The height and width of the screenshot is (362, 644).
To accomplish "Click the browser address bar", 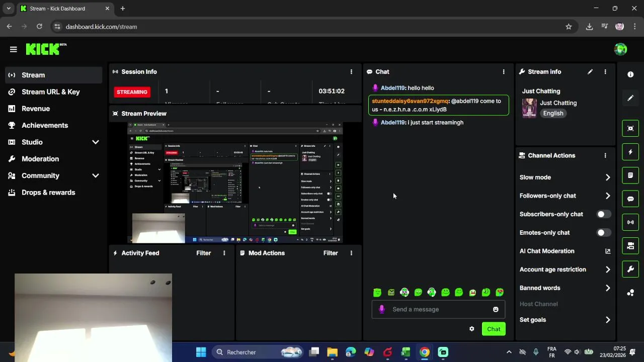I will click(312, 27).
